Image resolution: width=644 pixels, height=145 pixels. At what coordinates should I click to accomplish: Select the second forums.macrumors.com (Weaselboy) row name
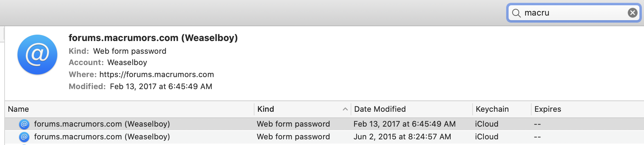point(102,137)
